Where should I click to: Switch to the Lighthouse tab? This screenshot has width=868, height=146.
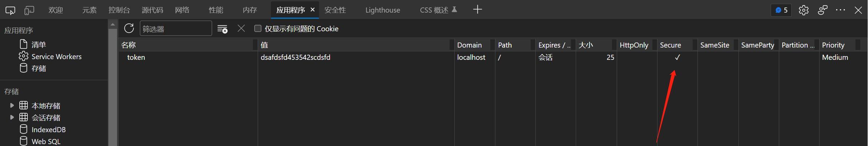383,10
